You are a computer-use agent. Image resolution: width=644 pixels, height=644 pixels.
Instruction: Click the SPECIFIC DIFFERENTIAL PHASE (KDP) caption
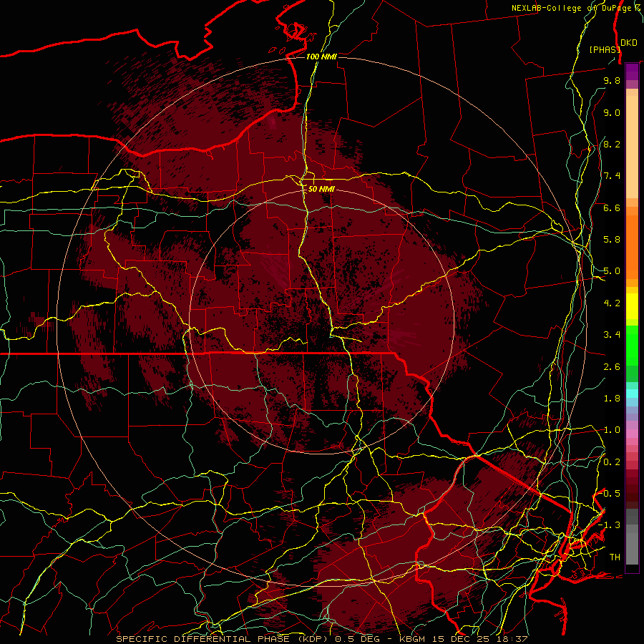(x=224, y=639)
